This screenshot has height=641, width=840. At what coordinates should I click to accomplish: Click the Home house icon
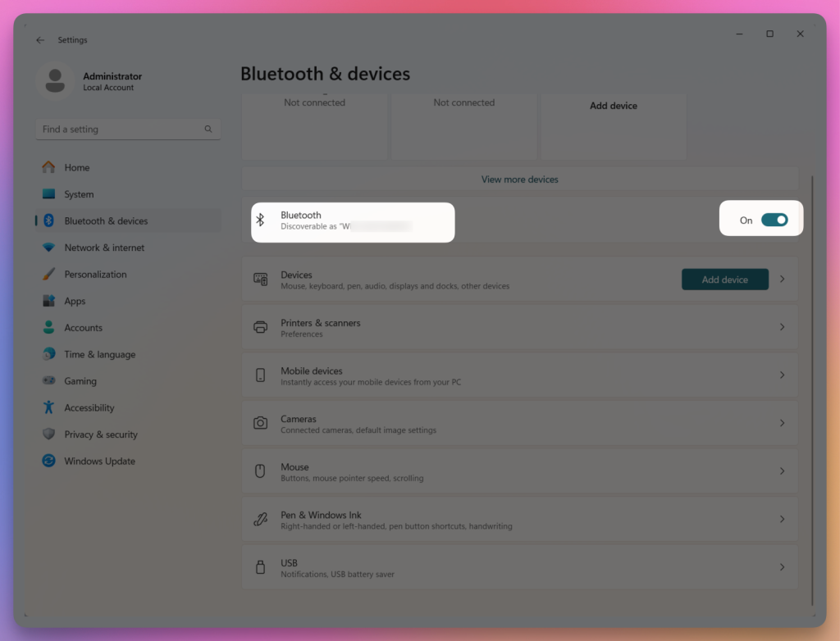coord(48,167)
